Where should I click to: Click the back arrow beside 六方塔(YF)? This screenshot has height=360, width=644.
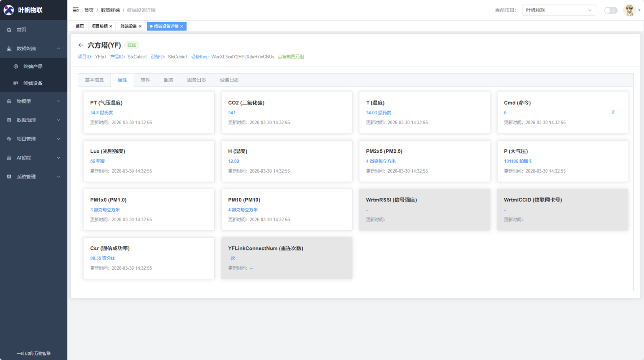click(81, 45)
